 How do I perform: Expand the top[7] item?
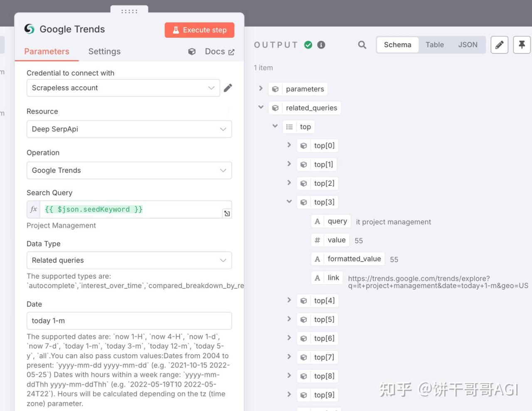point(289,357)
